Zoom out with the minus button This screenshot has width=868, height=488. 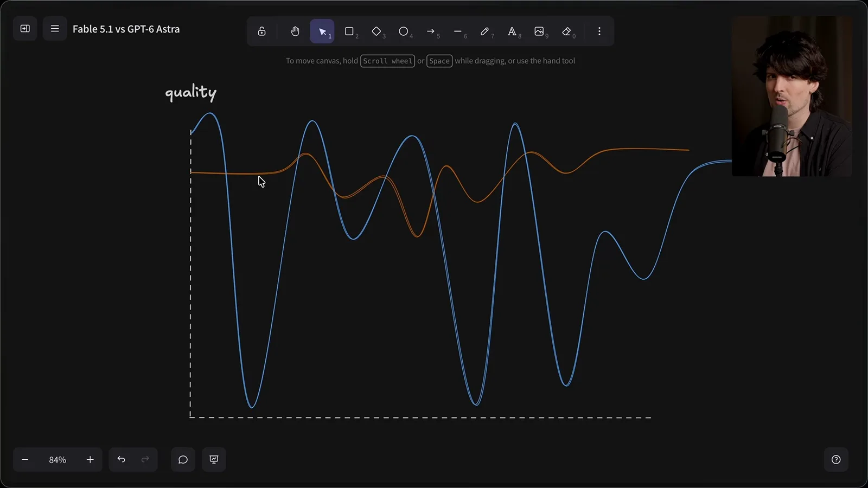[25, 460]
